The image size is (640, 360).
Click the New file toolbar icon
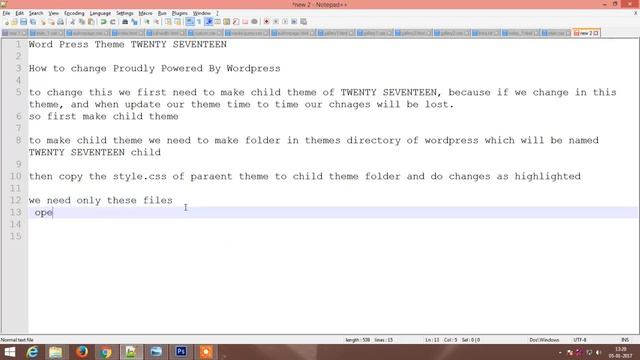[x=6, y=22]
